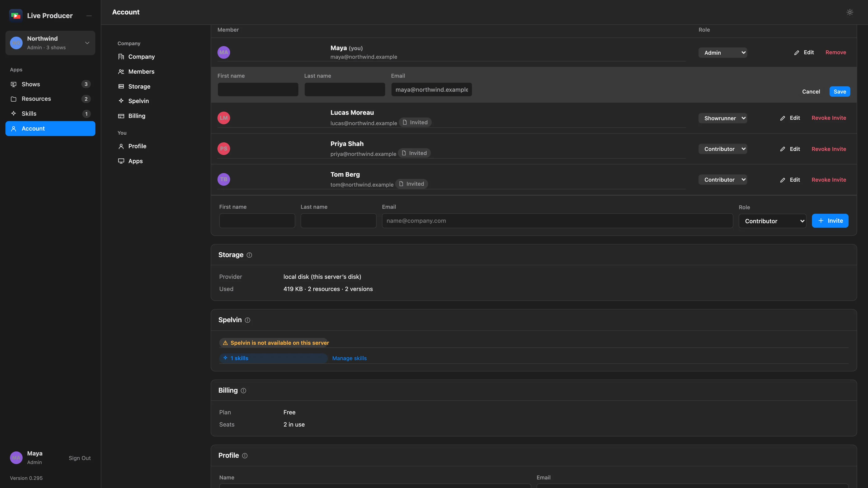Click the Northwind company avatar

[16, 43]
